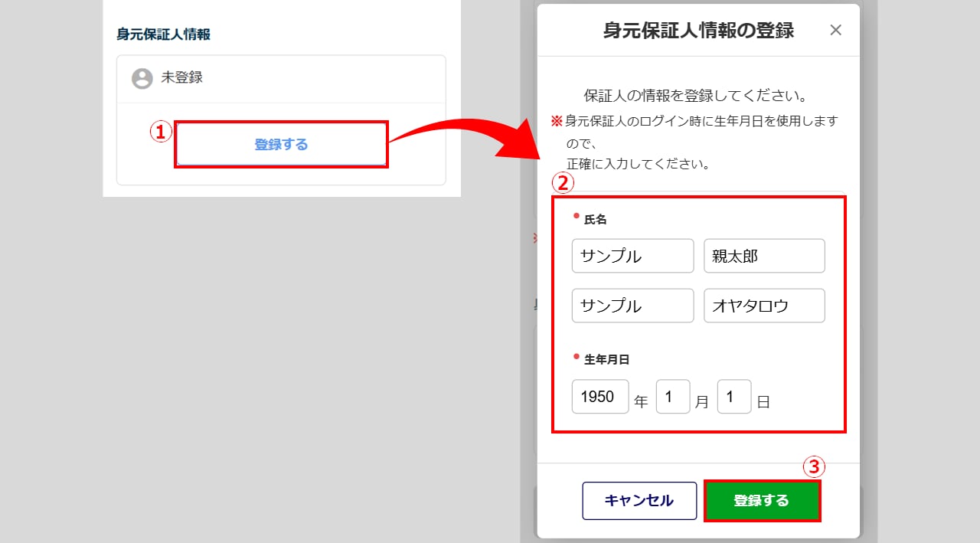Click the 未登録 status text

pos(181,77)
